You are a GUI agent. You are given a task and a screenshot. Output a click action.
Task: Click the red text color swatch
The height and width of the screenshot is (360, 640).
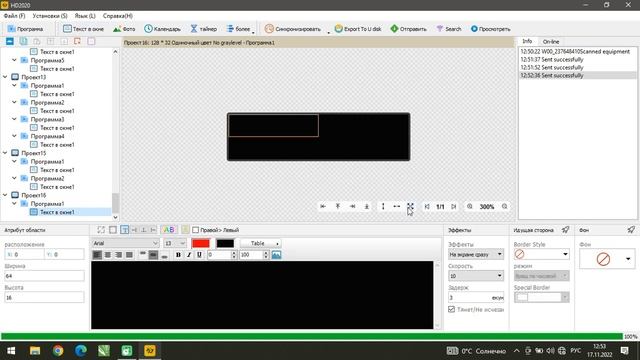(x=201, y=243)
